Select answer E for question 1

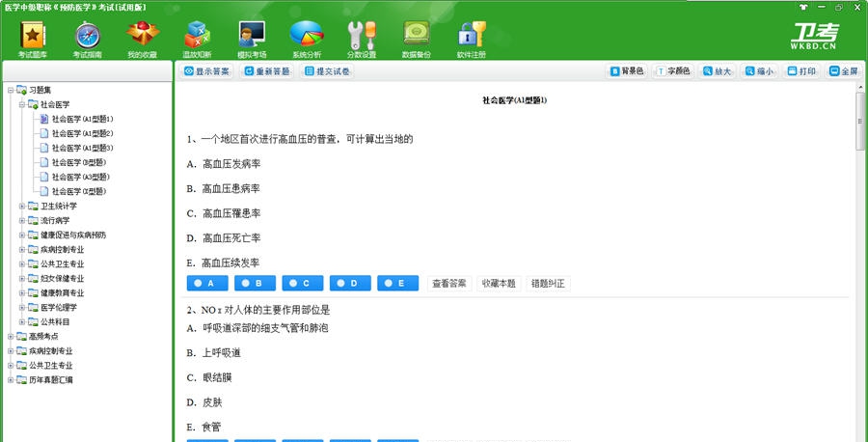[x=397, y=283]
